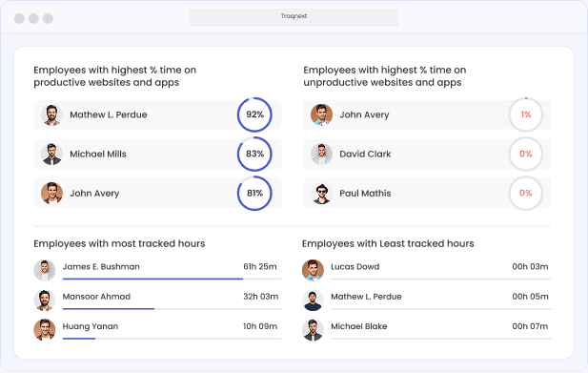The height and width of the screenshot is (373, 588).
Task: Select the David Clark name
Action: coord(365,154)
